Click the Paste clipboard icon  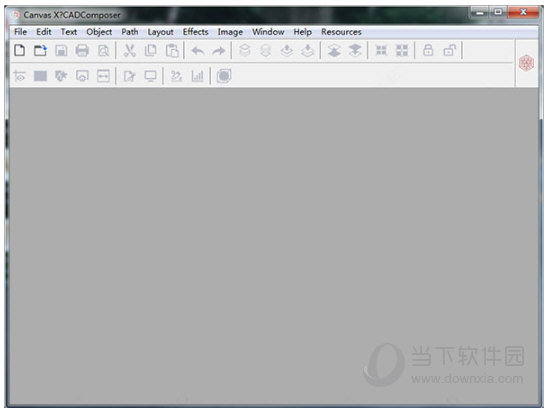coord(172,51)
